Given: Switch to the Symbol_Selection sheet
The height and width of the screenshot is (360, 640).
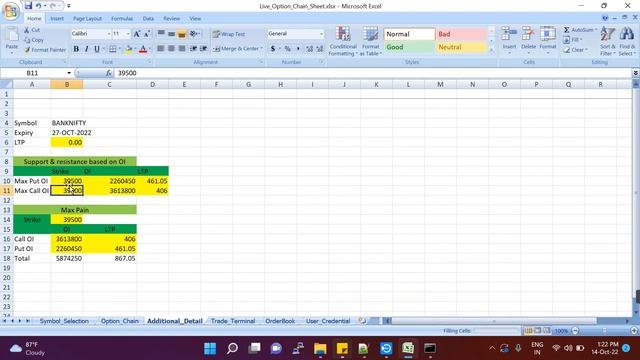Looking at the screenshot, I should (64, 321).
